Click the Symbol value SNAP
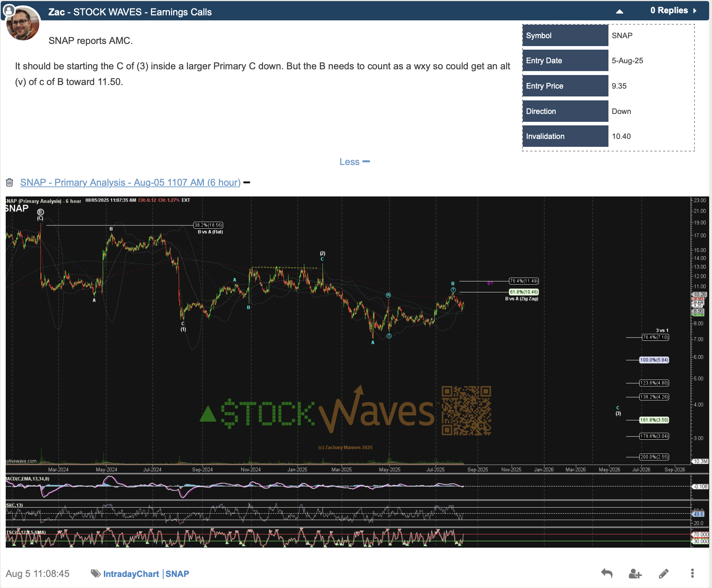This screenshot has height=588, width=712. [x=622, y=35]
